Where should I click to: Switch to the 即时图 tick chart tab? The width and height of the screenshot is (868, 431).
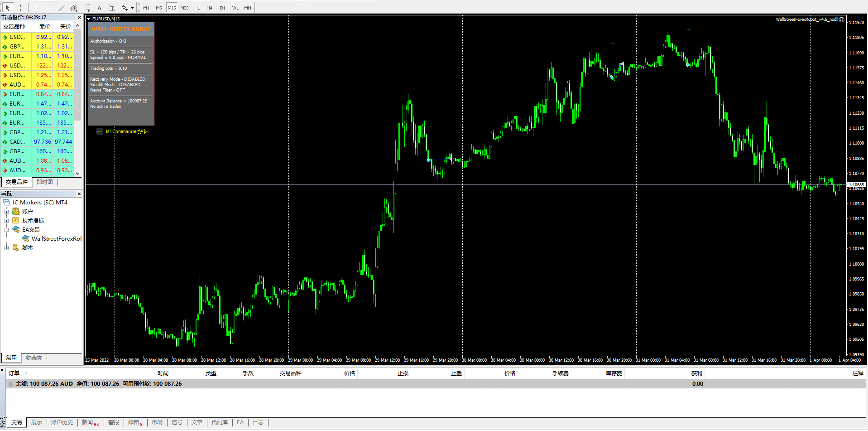pyautogui.click(x=45, y=182)
